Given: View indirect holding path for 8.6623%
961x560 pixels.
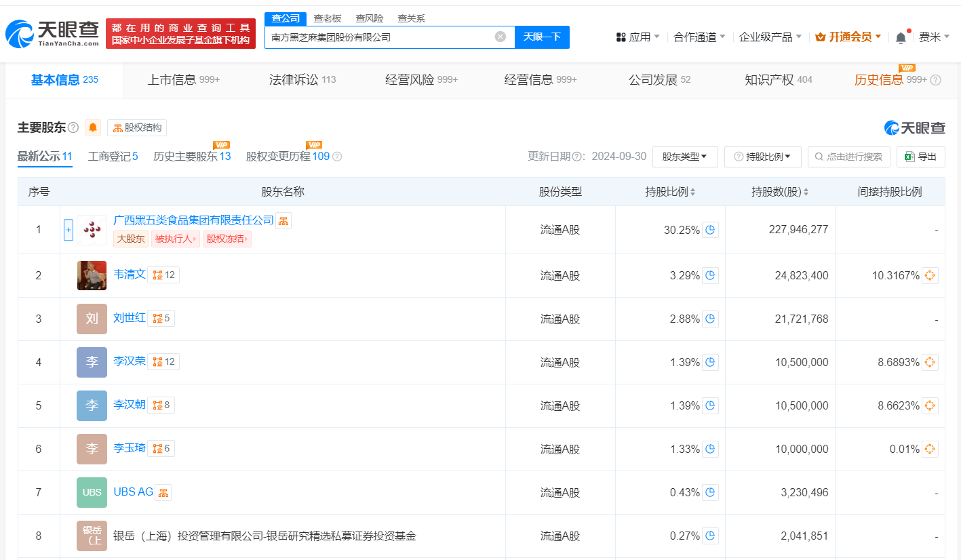Looking at the screenshot, I should tap(930, 405).
